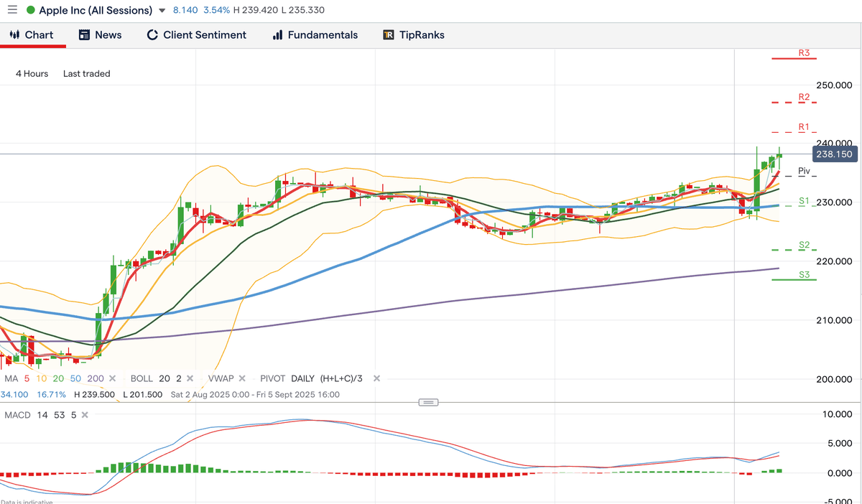Screen dimensions: 862x504
Task: Switch to the Fundamentals tab
Action: 315,34
